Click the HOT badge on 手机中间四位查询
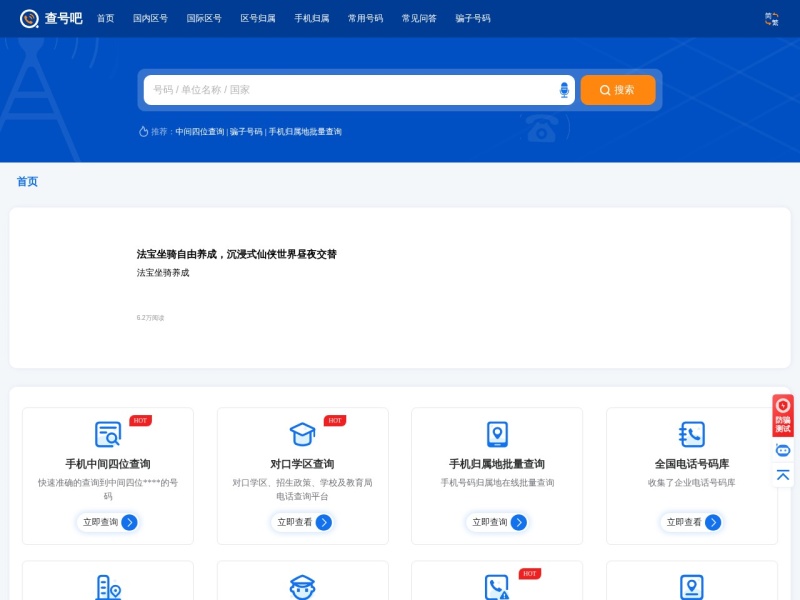Screen dimensions: 800x600 click(140, 421)
